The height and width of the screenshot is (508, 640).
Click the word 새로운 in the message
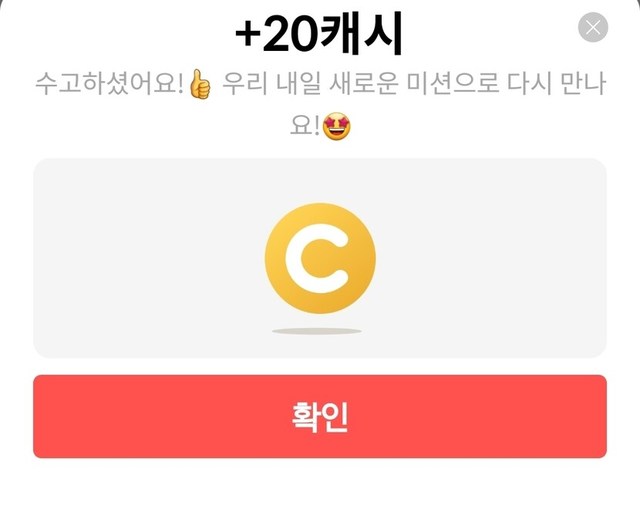point(363,84)
